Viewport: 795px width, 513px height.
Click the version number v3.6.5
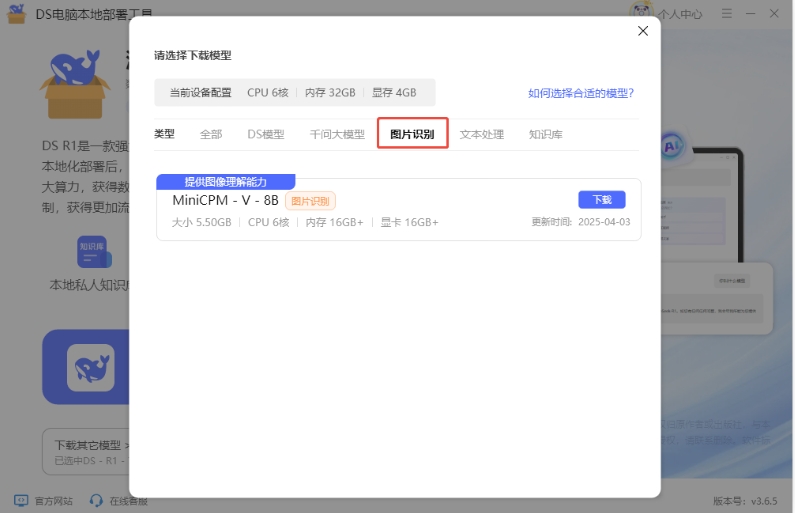tap(764, 501)
